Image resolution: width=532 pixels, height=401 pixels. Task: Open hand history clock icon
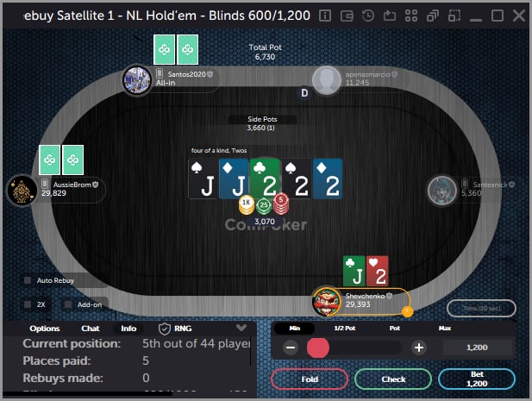point(368,16)
